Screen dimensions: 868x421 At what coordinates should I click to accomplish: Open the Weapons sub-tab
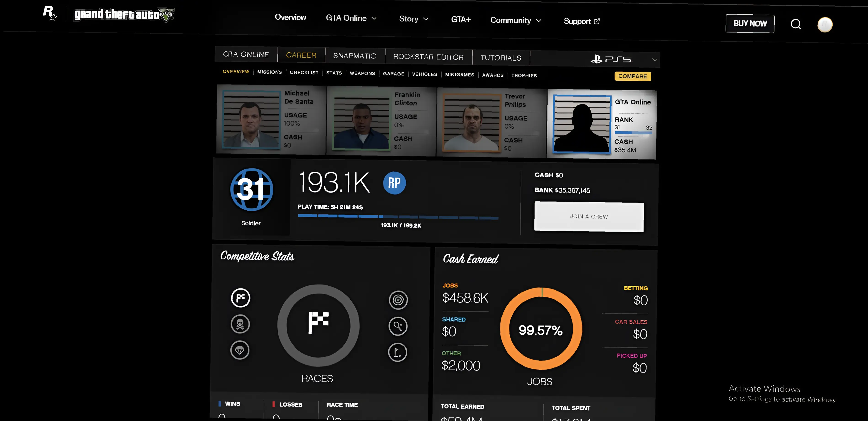click(362, 73)
